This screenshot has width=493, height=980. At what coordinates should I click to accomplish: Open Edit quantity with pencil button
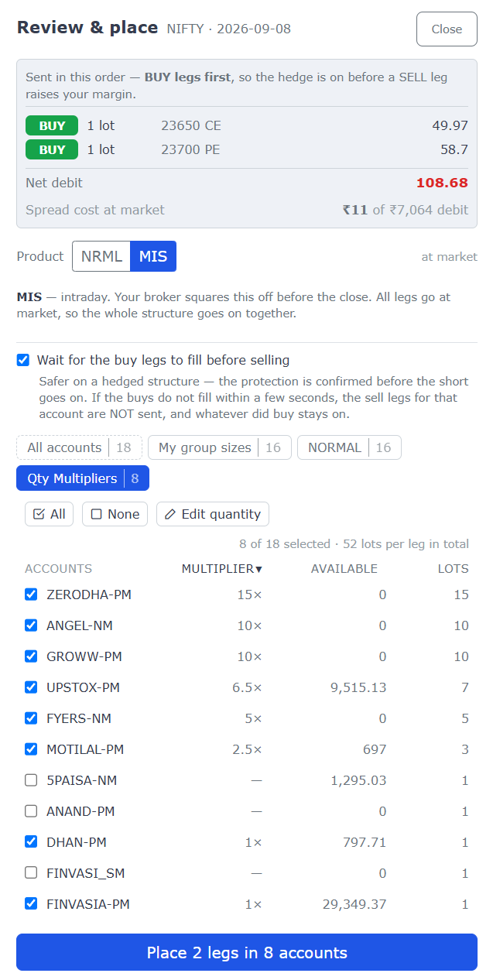tap(213, 514)
